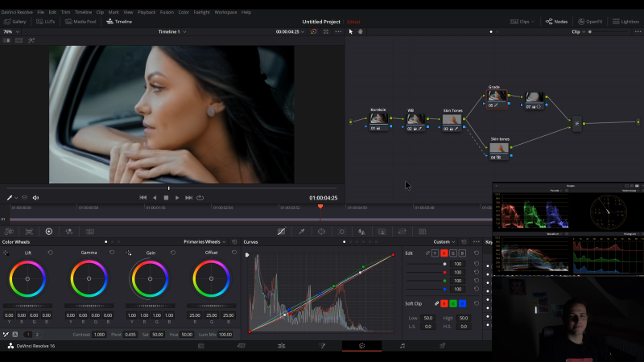644x362 pixels.
Task: Select the Grade node 05
Action: point(497,99)
